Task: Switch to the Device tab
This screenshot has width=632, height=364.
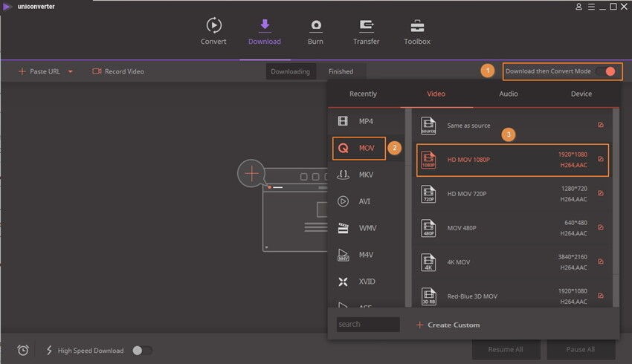Action: [581, 94]
